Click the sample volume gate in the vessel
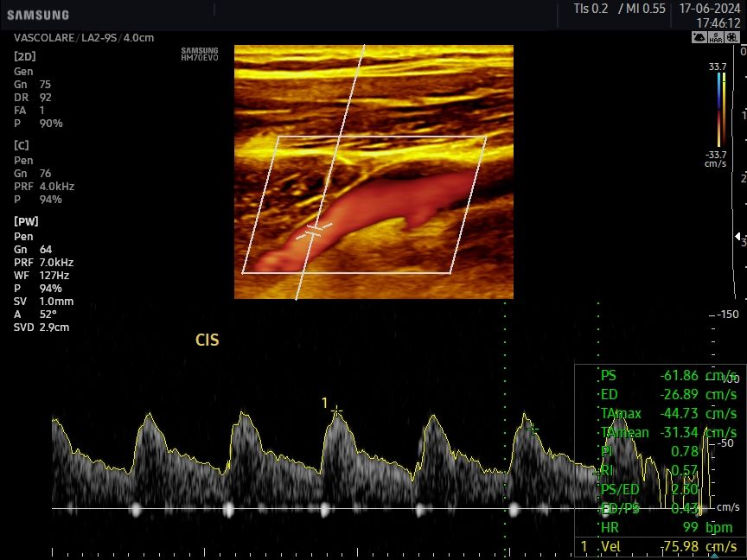The height and width of the screenshot is (560, 747). pyautogui.click(x=314, y=230)
